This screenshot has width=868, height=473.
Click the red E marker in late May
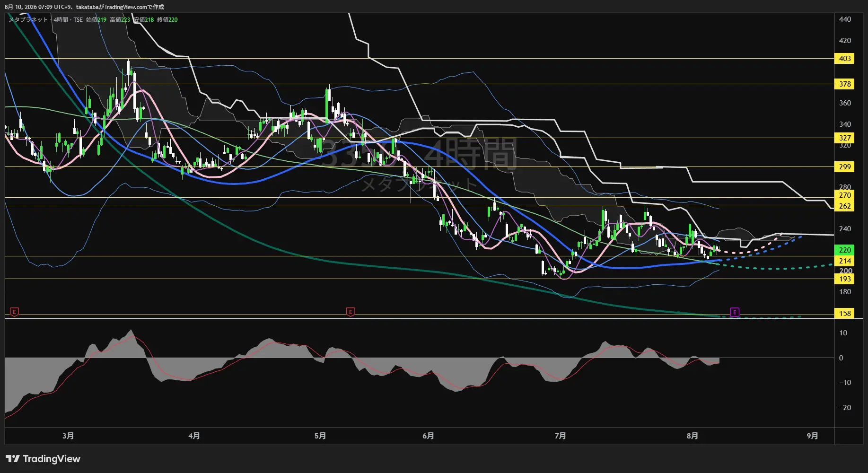pyautogui.click(x=351, y=312)
